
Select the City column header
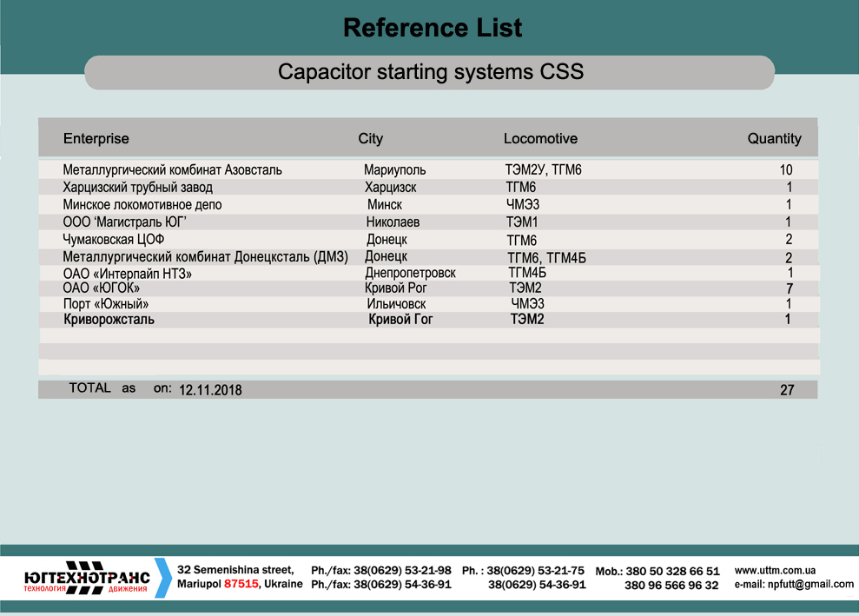pyautogui.click(x=370, y=139)
